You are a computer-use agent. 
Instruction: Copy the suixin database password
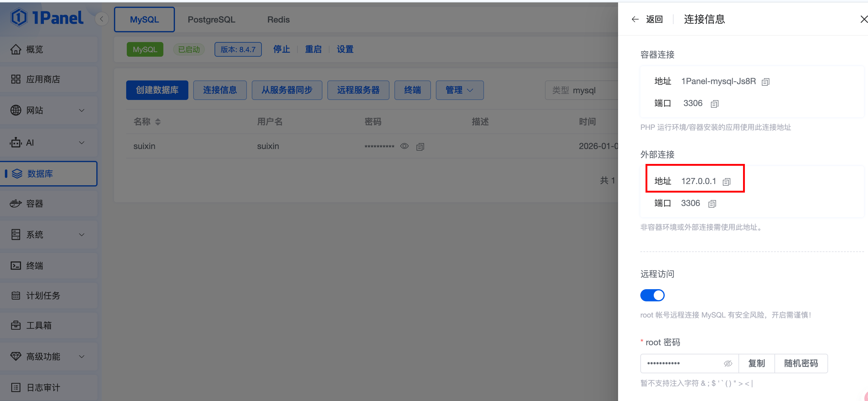420,147
